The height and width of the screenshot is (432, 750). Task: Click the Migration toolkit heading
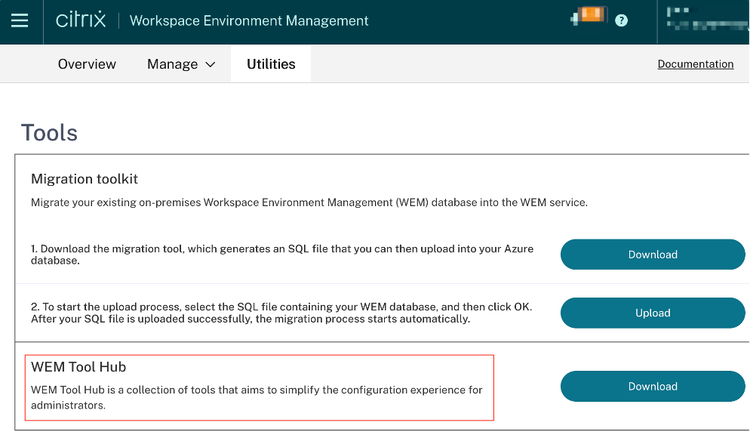point(84,179)
